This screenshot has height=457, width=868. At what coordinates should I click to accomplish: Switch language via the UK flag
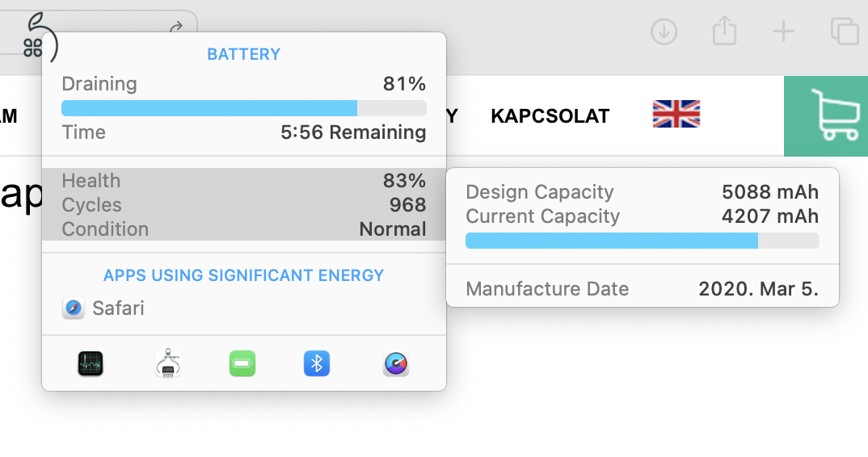[676, 114]
